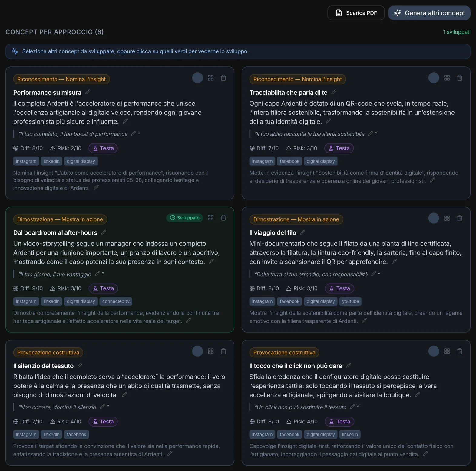The height and width of the screenshot is (471, 476).
Task: Select the 'Tracciabilità che parla di te' circle
Action: tap(434, 78)
